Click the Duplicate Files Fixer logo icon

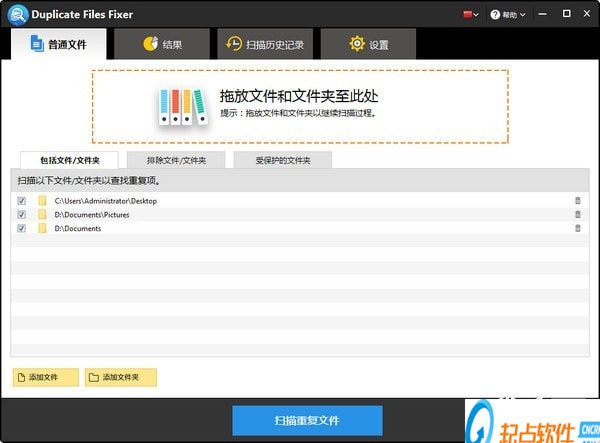[x=18, y=15]
